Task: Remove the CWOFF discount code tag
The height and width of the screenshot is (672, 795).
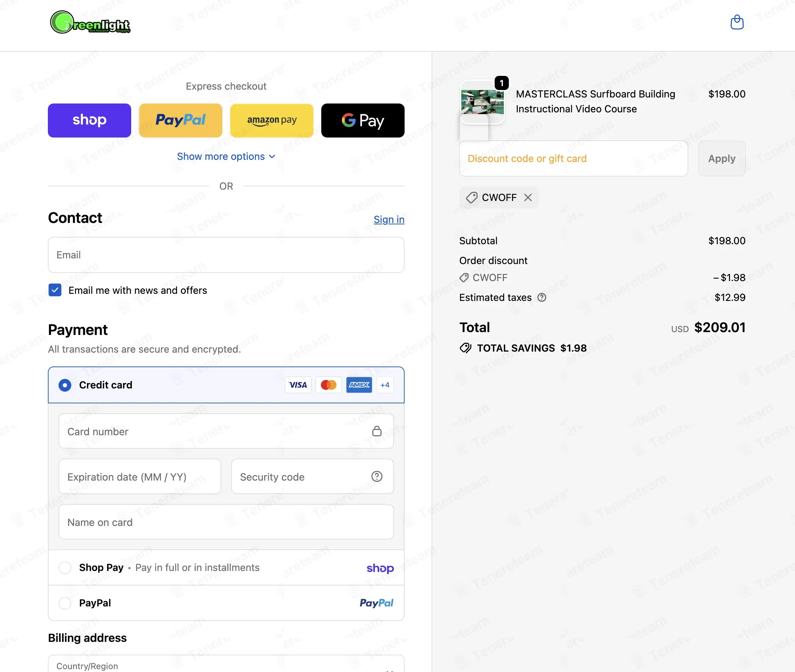Action: [x=528, y=197]
